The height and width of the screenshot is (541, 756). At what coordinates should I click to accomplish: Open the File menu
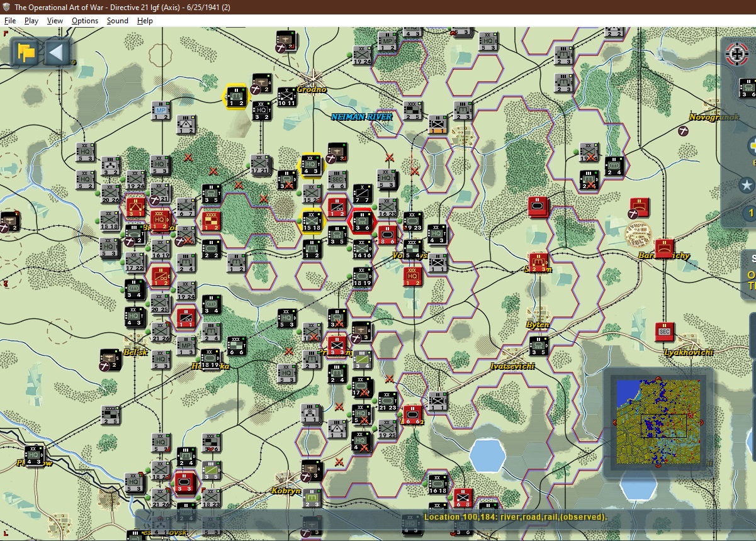pos(10,21)
